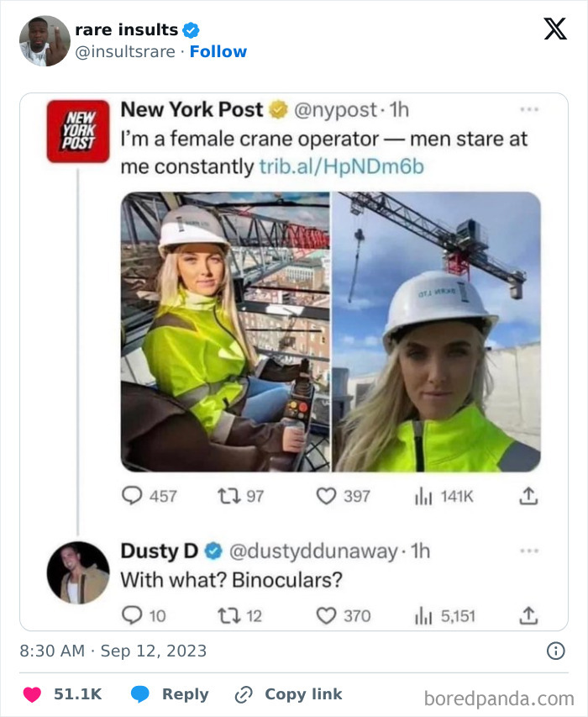Click retweet icon showing 12
The image size is (588, 717).
[229, 616]
